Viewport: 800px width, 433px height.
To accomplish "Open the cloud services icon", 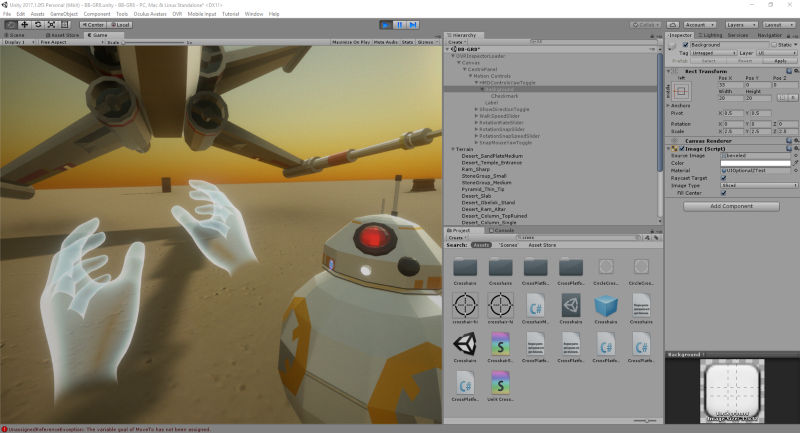I will [x=673, y=24].
